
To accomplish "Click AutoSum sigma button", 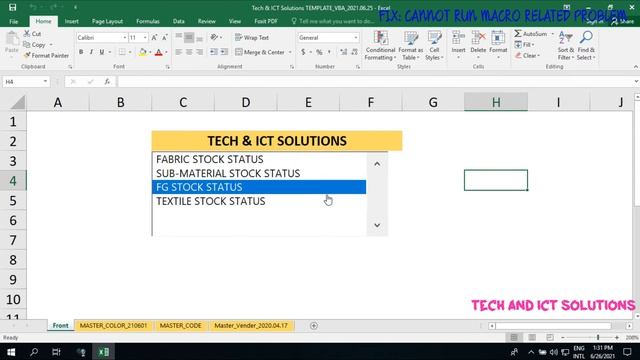I will coord(531,33).
